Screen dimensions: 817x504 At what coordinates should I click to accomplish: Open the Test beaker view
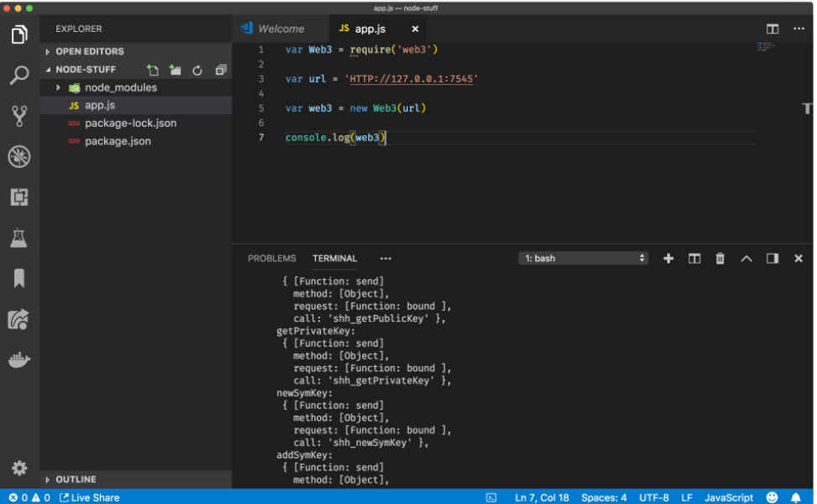coord(19,238)
